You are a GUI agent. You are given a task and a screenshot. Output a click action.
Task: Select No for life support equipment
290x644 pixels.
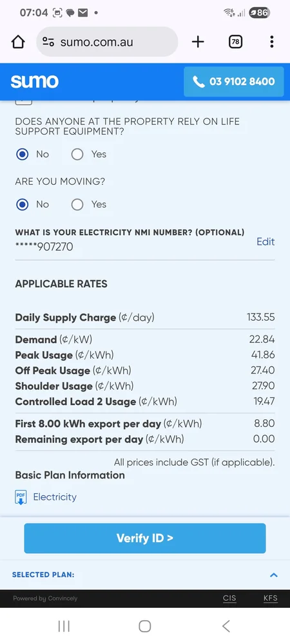[22, 154]
